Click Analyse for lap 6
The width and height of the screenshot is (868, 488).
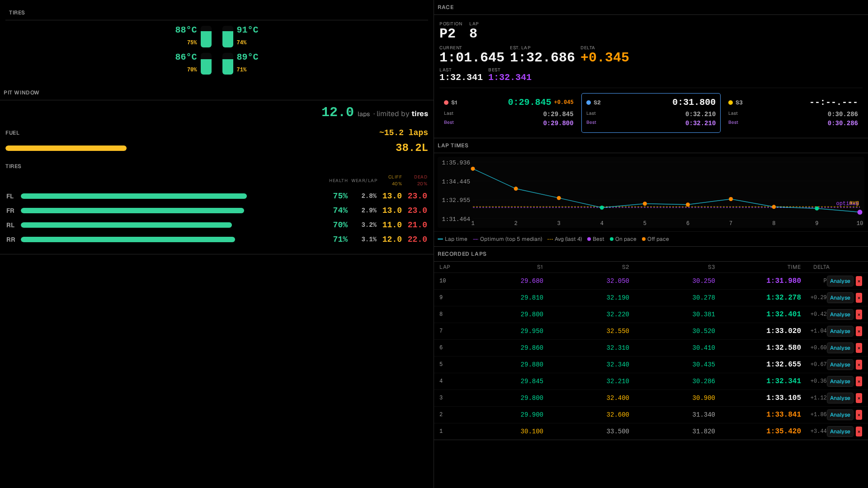point(840,348)
